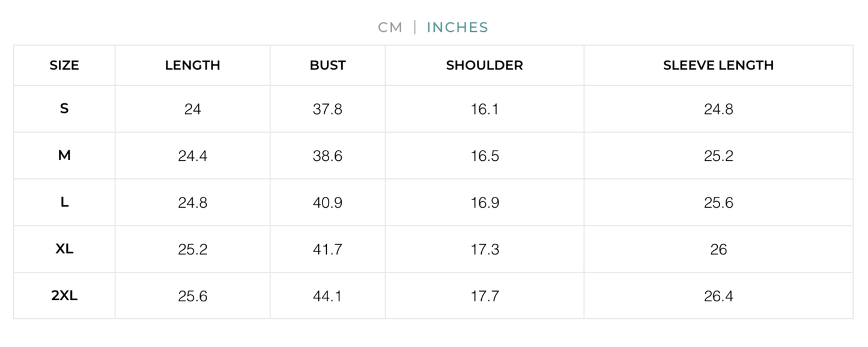The image size is (868, 347).
Task: Select the S size row label
Action: [x=64, y=109]
